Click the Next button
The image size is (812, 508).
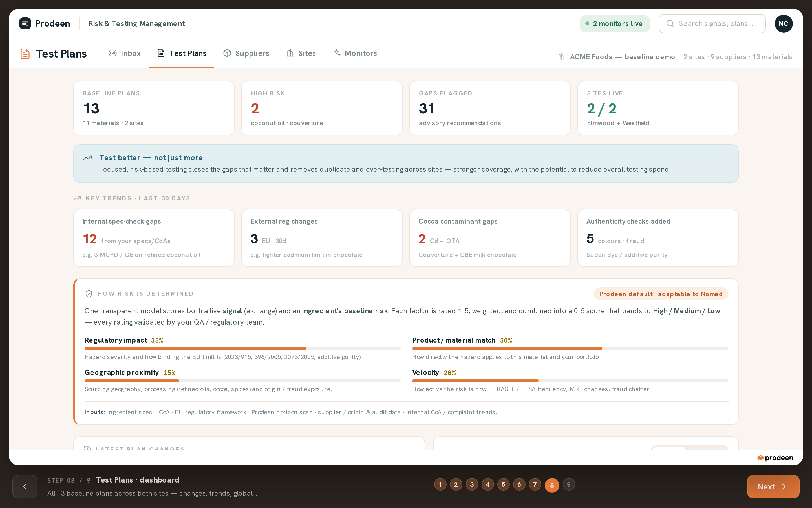[x=773, y=487]
